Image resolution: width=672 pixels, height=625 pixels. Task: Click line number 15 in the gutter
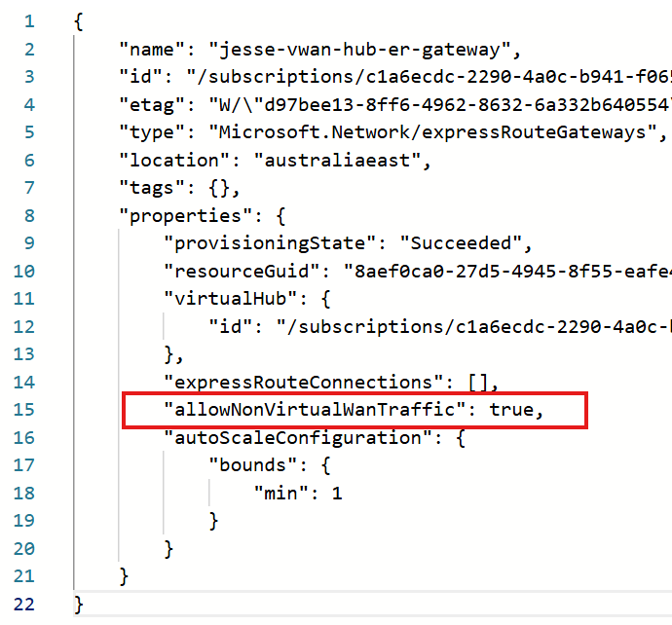(x=24, y=410)
